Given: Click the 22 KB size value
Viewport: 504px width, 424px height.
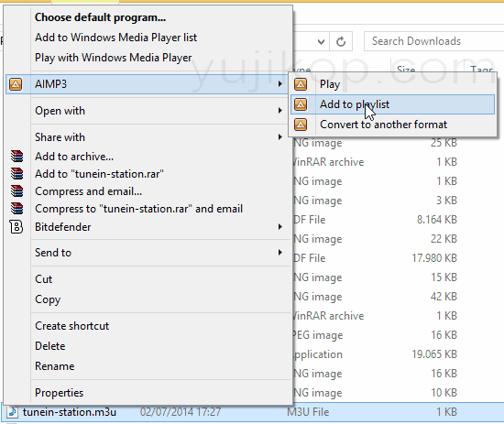Looking at the screenshot, I should (x=444, y=239).
